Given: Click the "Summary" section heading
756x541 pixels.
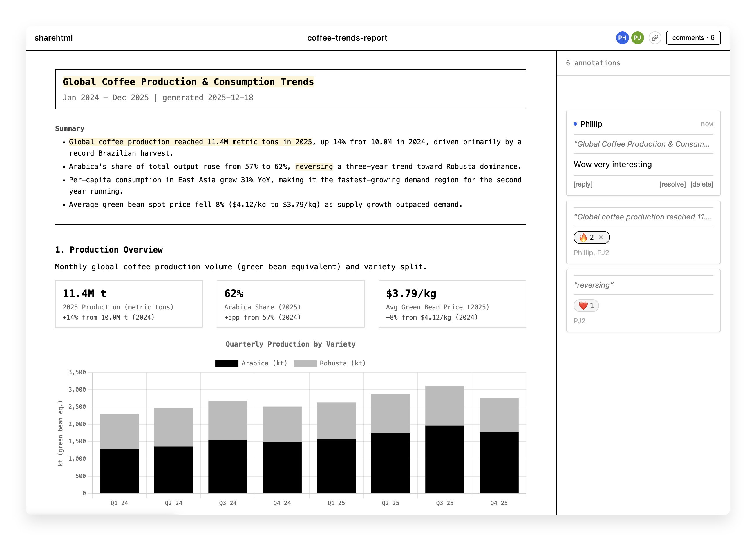Looking at the screenshot, I should point(70,129).
